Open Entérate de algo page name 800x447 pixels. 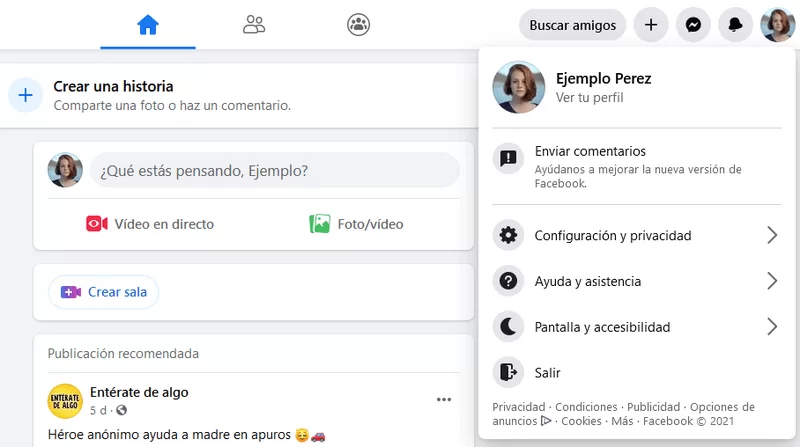139,392
